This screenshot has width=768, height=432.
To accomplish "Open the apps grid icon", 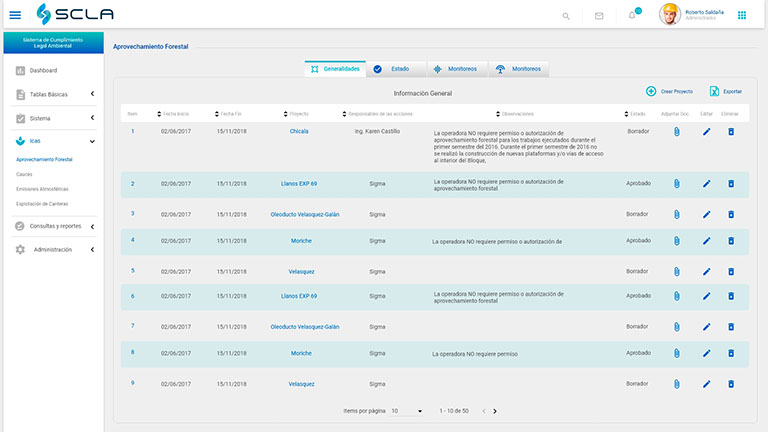I will pos(741,16).
